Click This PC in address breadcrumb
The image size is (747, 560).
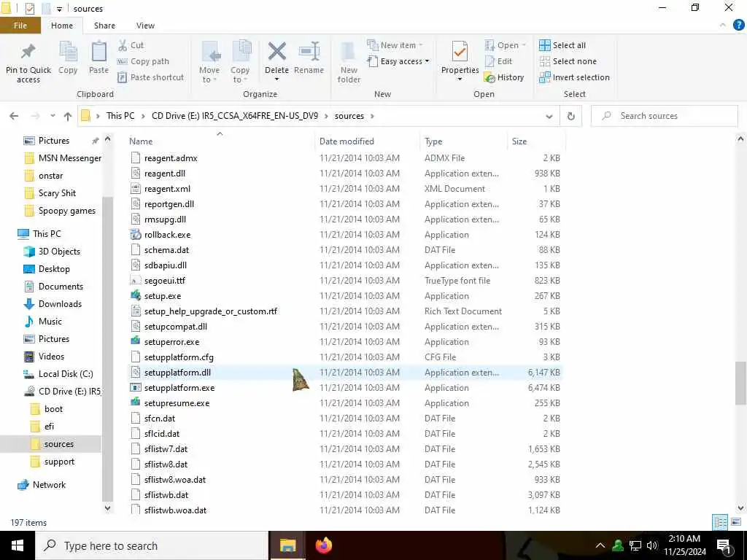120,116
